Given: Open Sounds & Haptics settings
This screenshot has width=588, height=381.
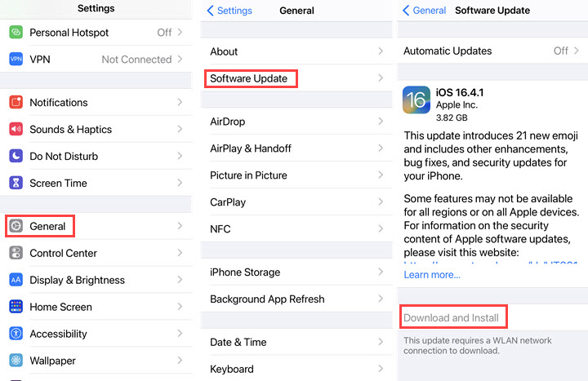Looking at the screenshot, I should coord(96,129).
